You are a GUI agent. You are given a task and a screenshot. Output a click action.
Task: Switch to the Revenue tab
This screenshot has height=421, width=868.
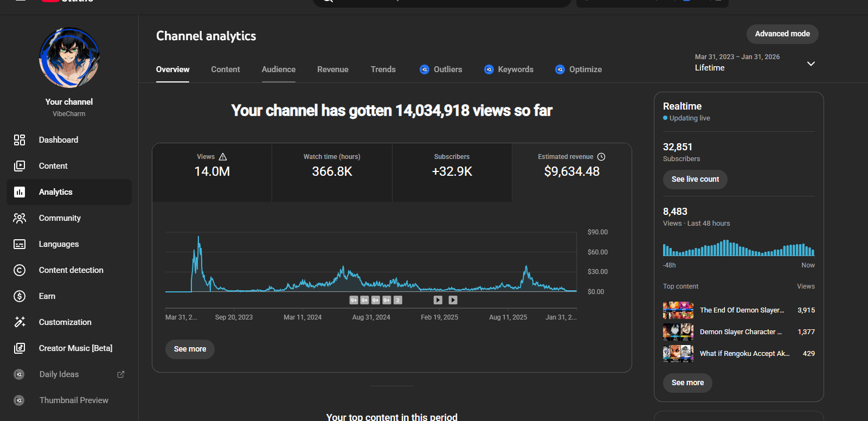[333, 69]
